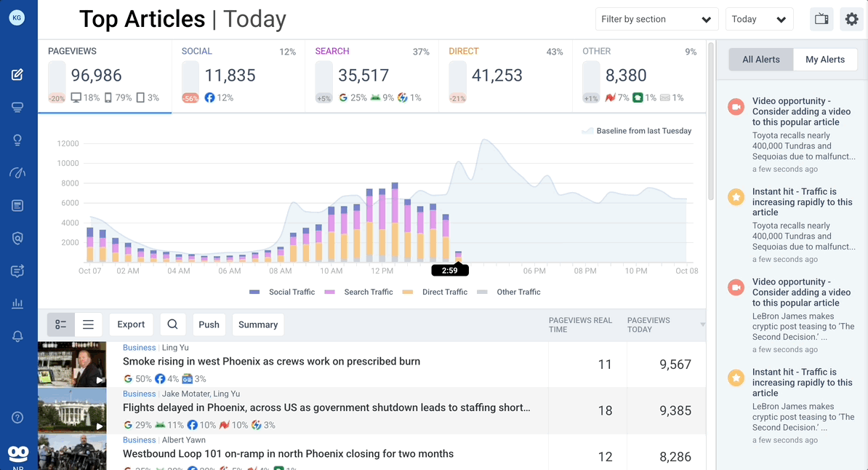The height and width of the screenshot is (470, 868).
Task: Open the Smoke rising in west Phoenix thumbnail
Action: tap(72, 364)
